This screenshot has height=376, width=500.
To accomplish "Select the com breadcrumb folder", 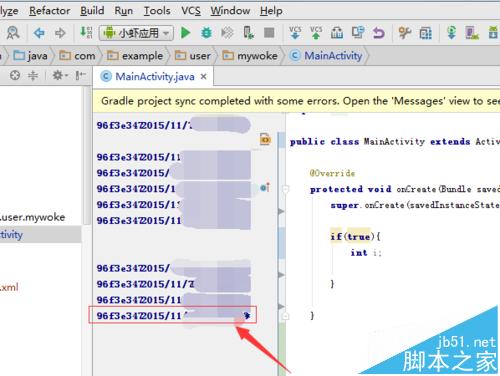I will 77,56.
